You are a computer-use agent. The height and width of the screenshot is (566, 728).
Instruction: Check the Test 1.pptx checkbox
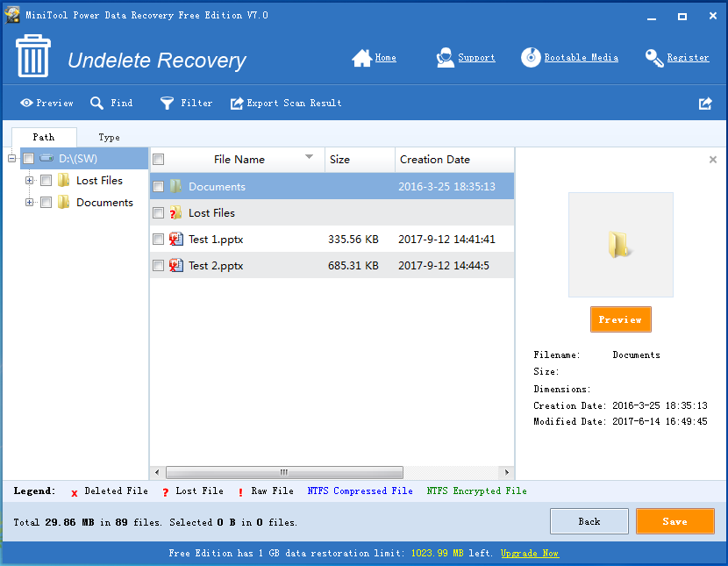click(159, 239)
